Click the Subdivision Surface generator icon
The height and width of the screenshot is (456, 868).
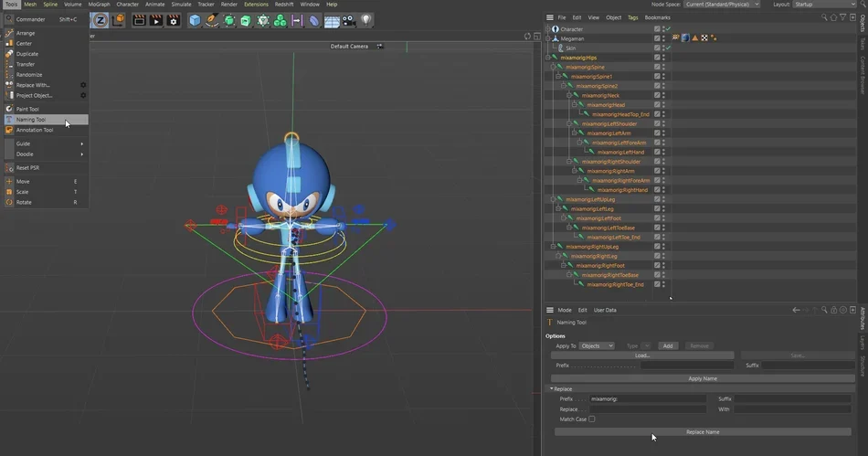point(229,21)
